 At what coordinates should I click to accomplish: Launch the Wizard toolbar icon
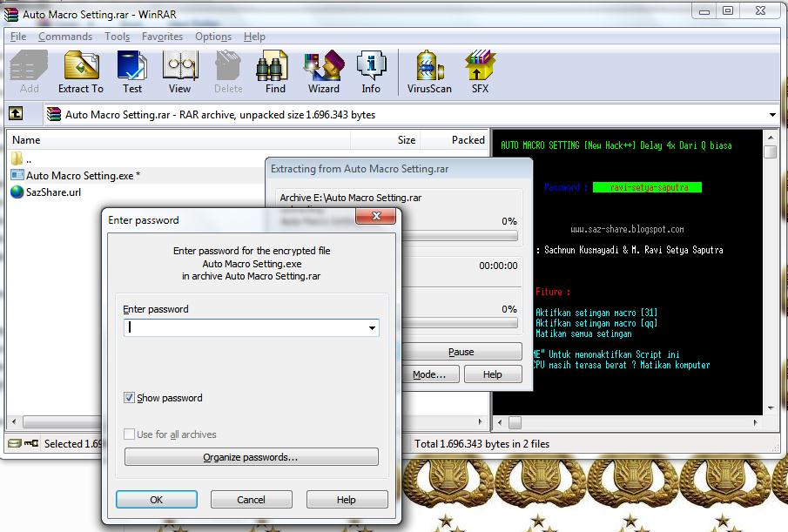(324, 71)
